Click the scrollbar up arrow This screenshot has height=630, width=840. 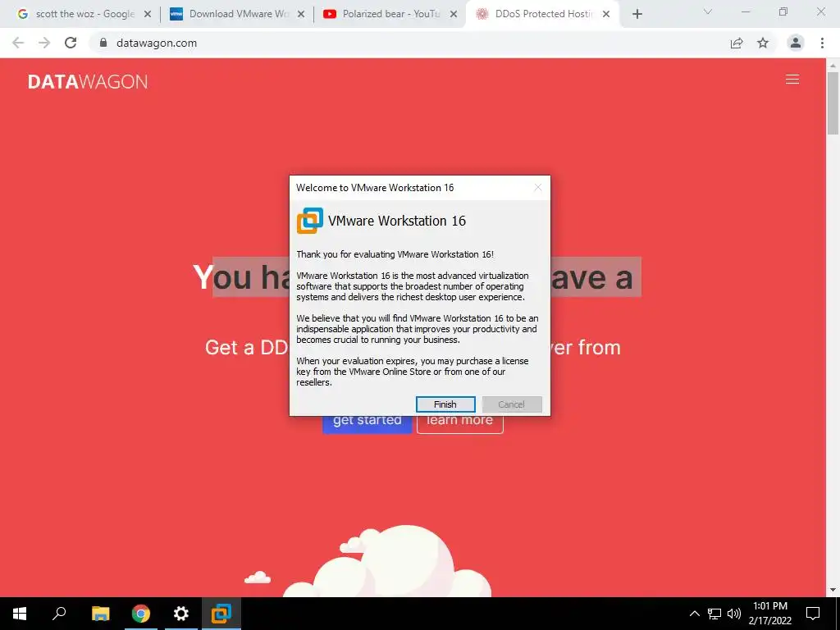[833, 66]
